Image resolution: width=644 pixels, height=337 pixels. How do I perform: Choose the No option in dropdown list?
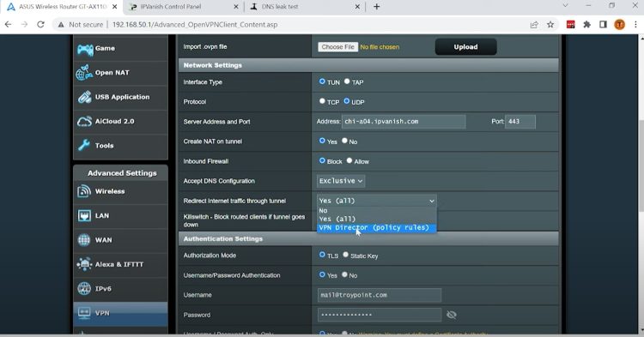[377, 211]
